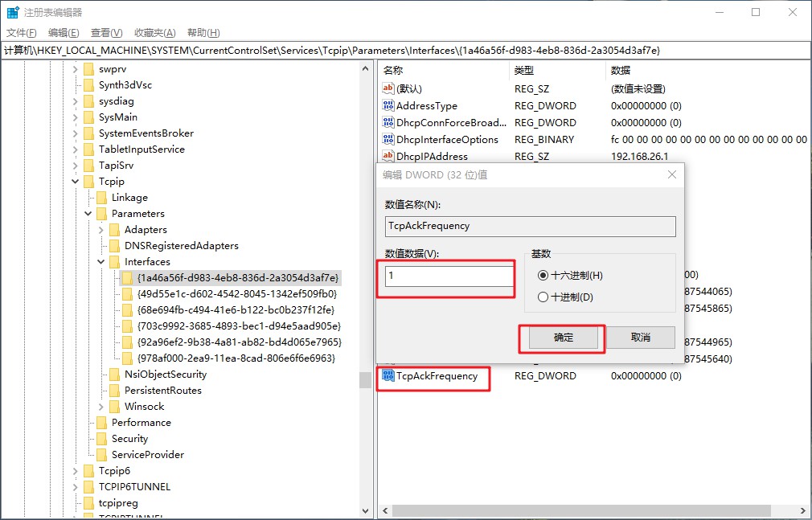Screen dimensions: 812x520
Task: Expand the Tcpip6 tree node
Action: [x=74, y=470]
